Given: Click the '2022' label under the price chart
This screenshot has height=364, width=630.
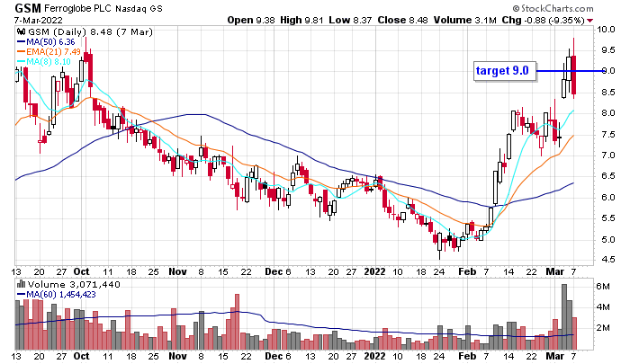Looking at the screenshot, I should [x=374, y=271].
